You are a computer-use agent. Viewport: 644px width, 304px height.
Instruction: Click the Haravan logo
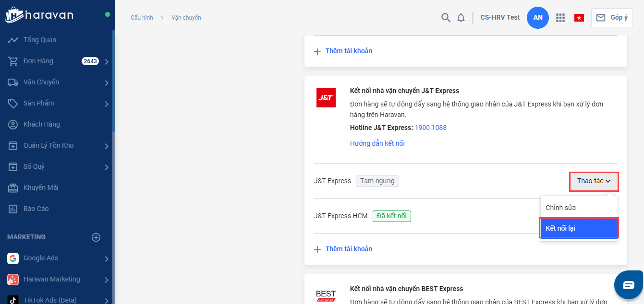pos(39,15)
